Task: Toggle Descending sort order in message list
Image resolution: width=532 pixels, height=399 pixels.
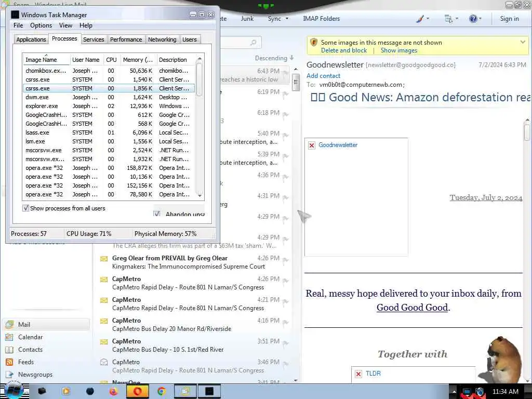Action: coord(274,58)
